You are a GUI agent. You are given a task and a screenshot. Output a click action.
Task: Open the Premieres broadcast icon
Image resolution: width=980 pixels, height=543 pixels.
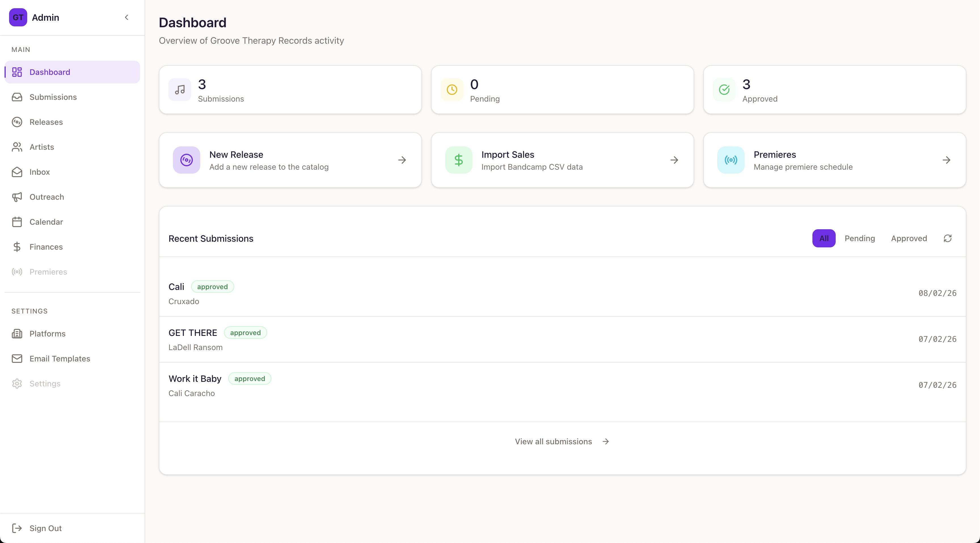click(17, 272)
